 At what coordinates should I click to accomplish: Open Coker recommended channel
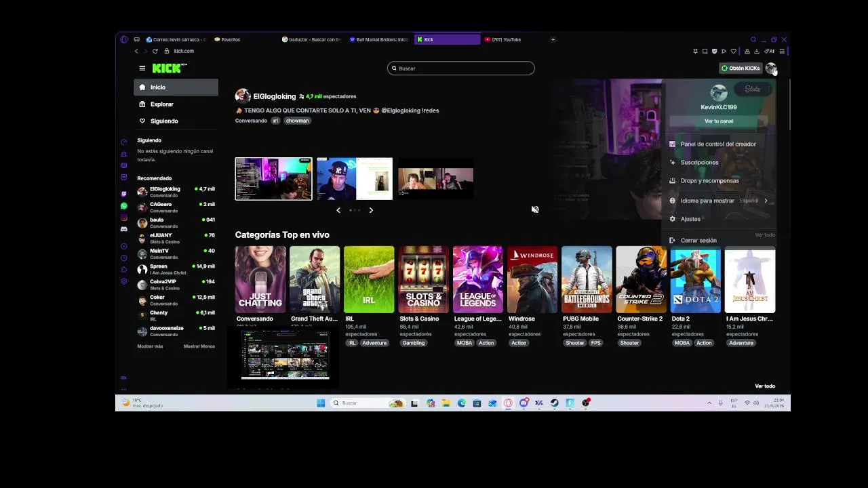click(176, 300)
